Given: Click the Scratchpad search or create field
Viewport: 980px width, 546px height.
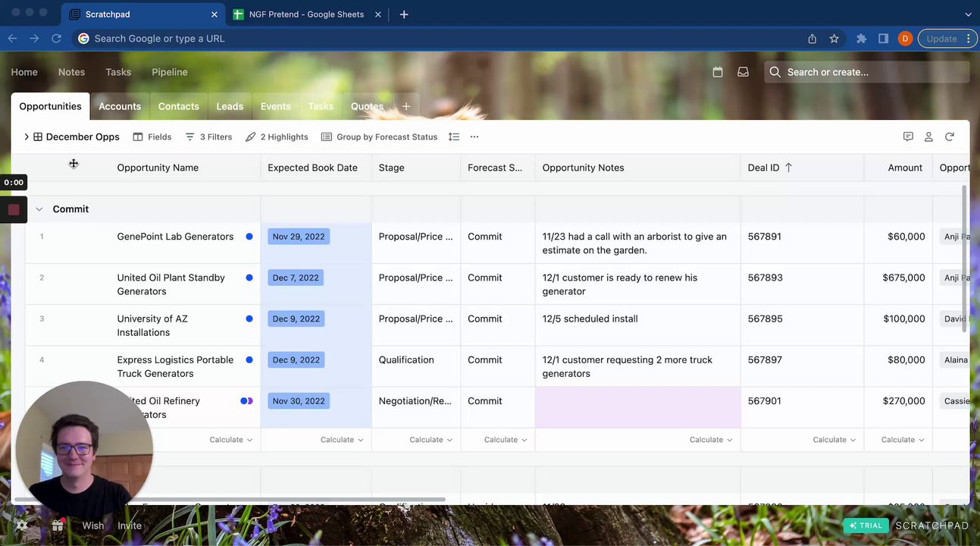Looking at the screenshot, I should click(x=867, y=72).
